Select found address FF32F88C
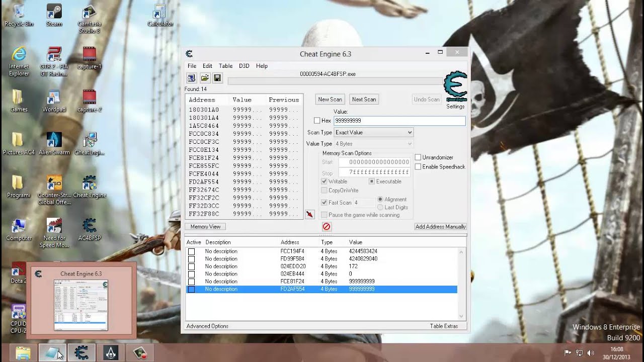Viewport: 644px width, 362px height. (204, 214)
